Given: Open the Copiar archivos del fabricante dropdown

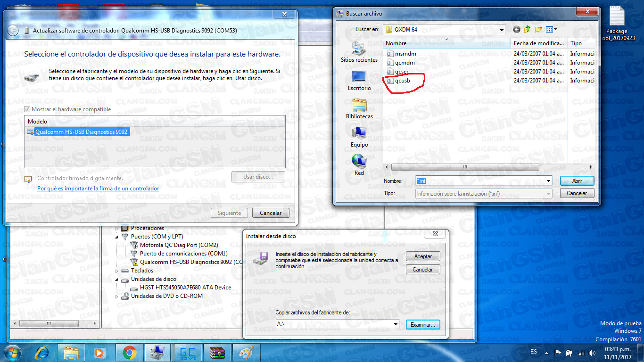Looking at the screenshot, I should pyautogui.click(x=396, y=324).
